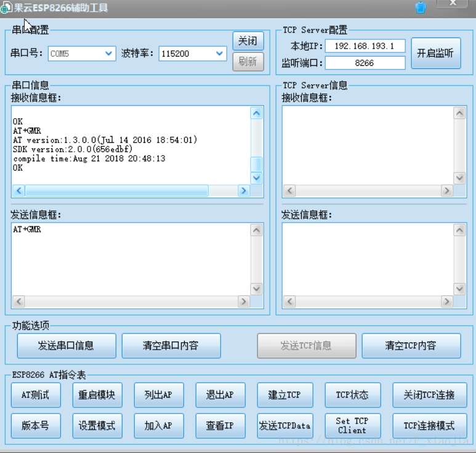Screen dimensions: 476x453
Task: Click right arrow in TCP send box scrollbar
Action: coord(447,302)
